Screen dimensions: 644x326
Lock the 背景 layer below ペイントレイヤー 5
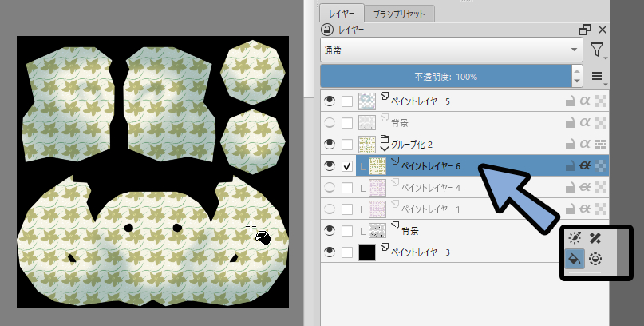click(x=570, y=122)
